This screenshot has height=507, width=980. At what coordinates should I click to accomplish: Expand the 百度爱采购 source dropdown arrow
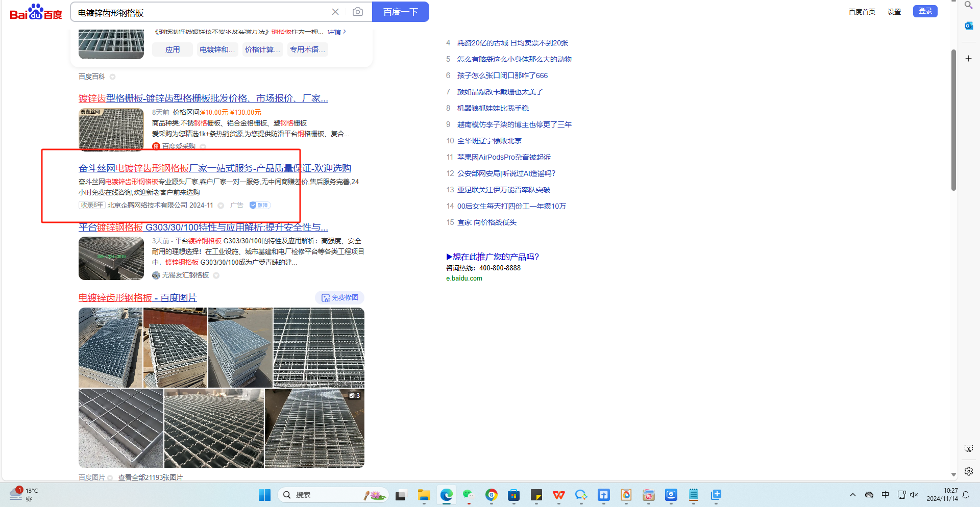tap(203, 147)
